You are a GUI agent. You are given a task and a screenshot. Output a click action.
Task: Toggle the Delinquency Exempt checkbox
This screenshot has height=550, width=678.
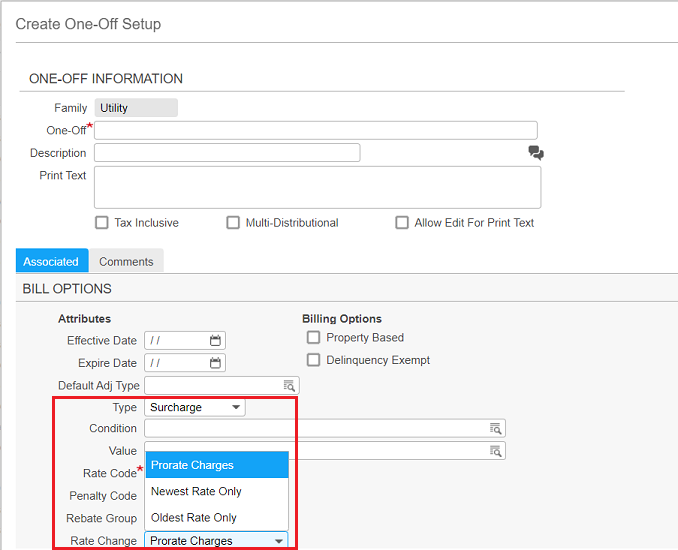coord(314,360)
